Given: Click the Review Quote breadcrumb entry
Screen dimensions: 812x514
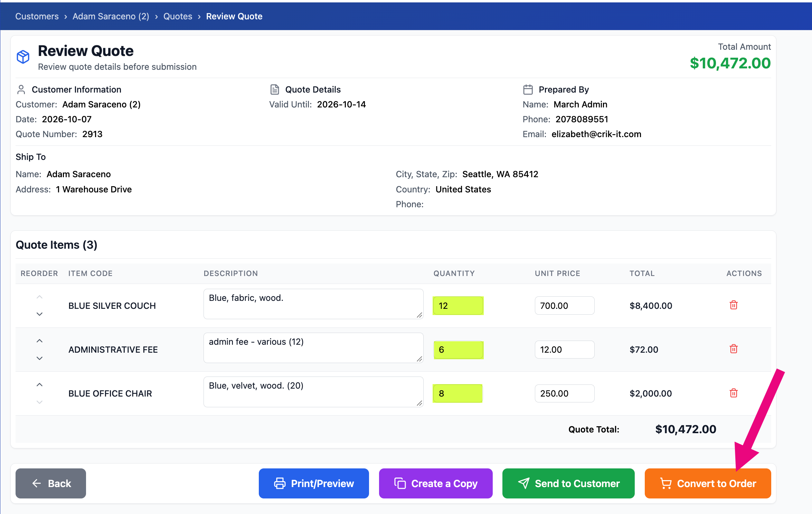Looking at the screenshot, I should click(234, 16).
